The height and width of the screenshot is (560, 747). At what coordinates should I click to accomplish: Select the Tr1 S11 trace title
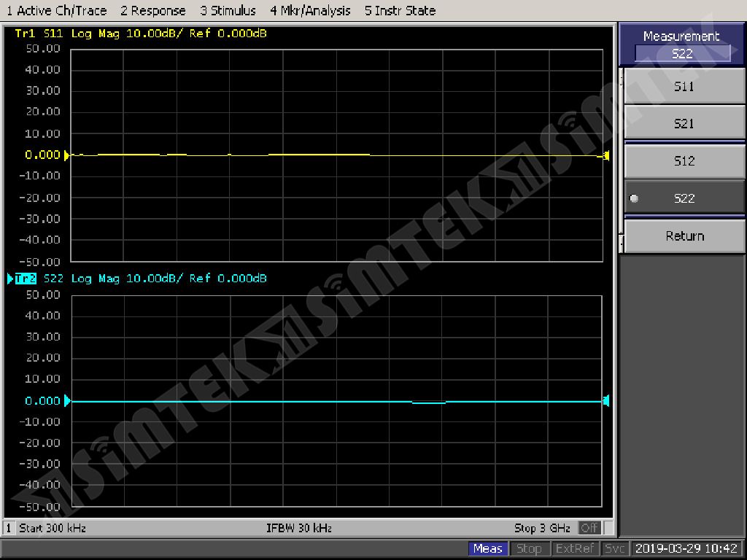39,34
